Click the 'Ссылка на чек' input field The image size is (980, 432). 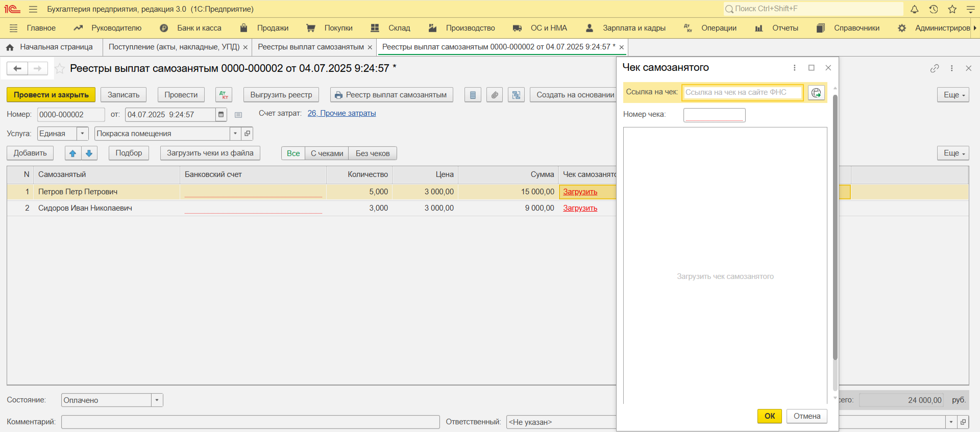[742, 92]
